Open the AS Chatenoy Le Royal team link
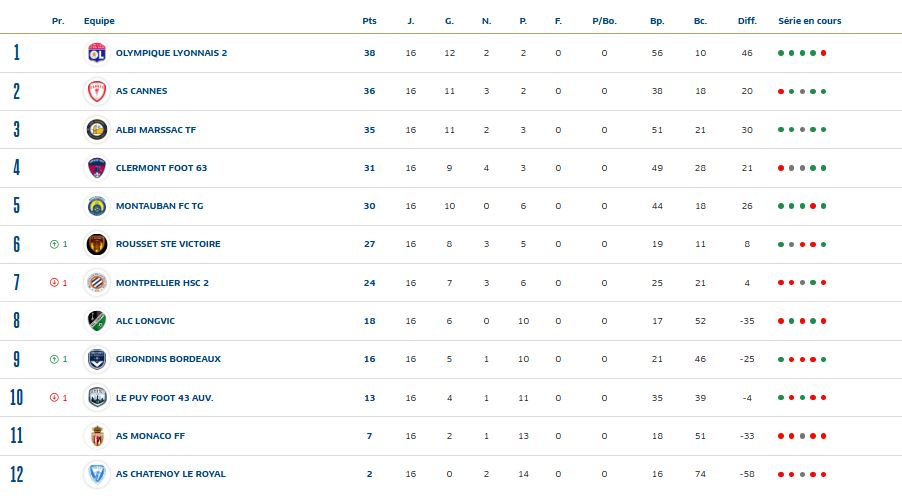The width and height of the screenshot is (902, 504). point(170,474)
